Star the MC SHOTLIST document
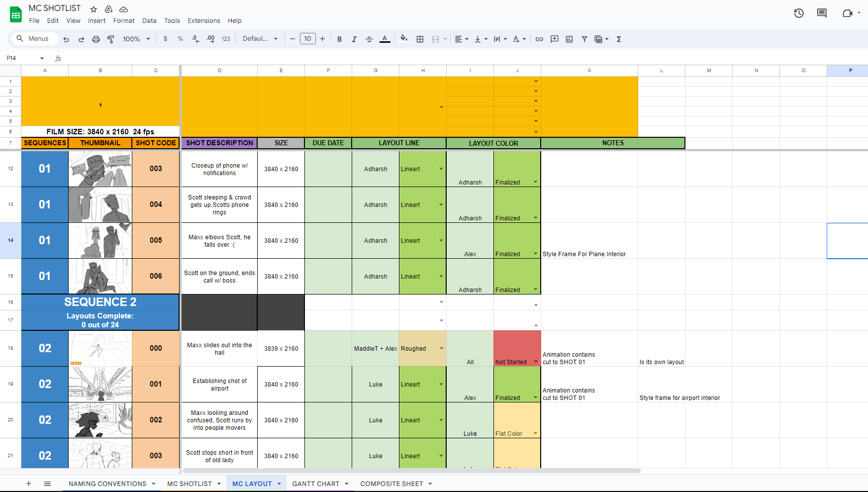Image resolution: width=868 pixels, height=492 pixels. tap(94, 9)
